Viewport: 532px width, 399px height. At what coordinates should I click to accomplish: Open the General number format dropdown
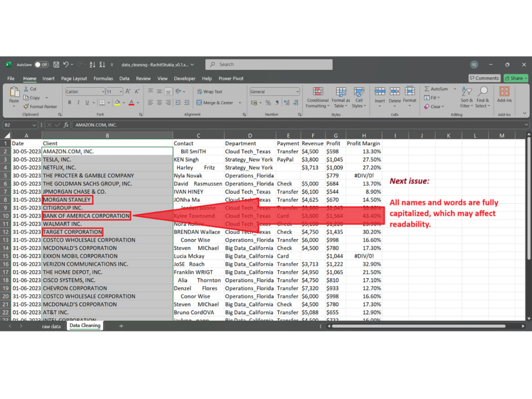(x=297, y=92)
